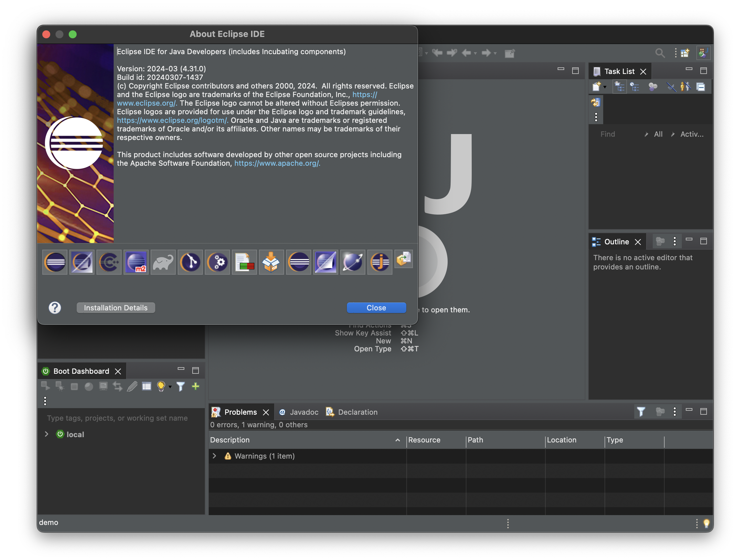
Task: Click the Eclipse CDT C++ feature icon
Action: coord(109,262)
